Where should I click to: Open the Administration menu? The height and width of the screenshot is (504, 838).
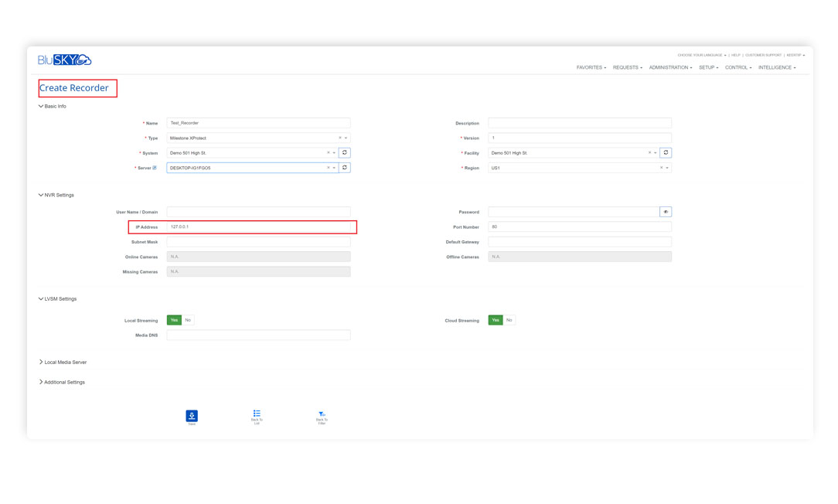(x=670, y=68)
